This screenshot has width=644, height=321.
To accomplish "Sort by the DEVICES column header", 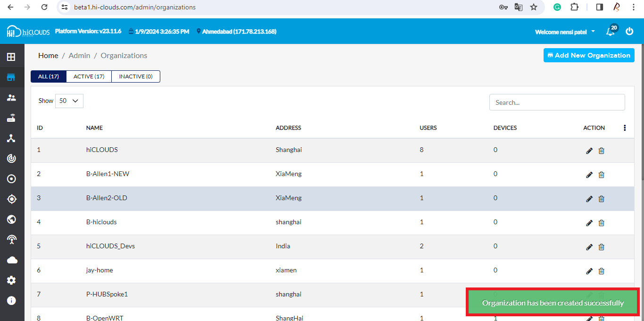I will point(505,128).
